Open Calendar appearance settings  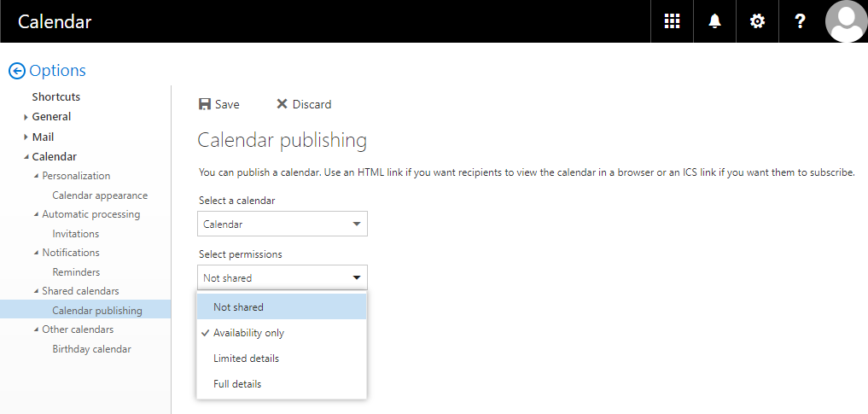pyautogui.click(x=100, y=195)
